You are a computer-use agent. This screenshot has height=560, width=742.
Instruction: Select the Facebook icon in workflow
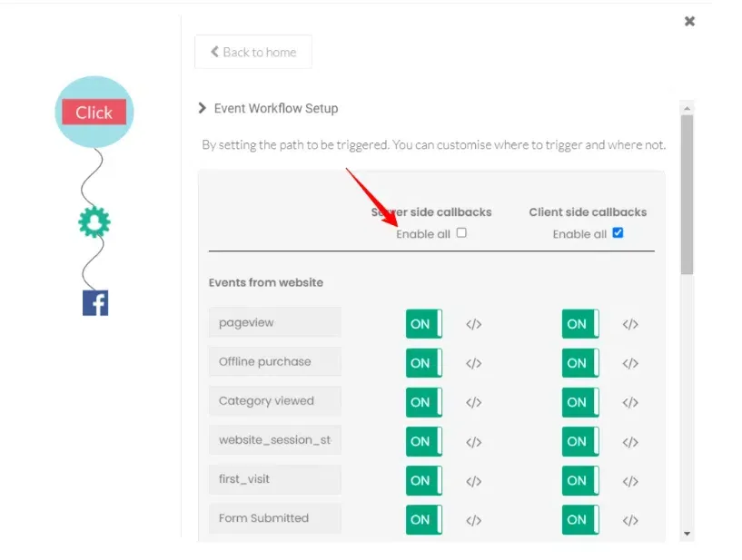point(95,303)
